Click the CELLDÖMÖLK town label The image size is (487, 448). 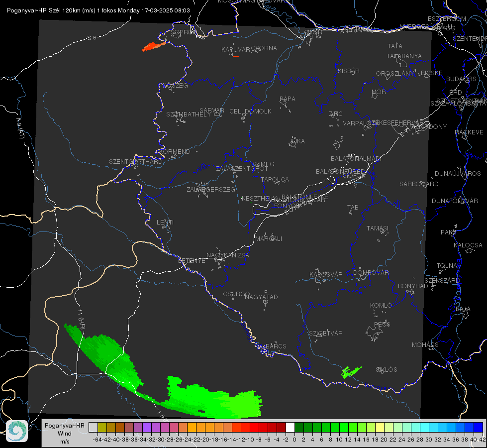click(x=250, y=111)
